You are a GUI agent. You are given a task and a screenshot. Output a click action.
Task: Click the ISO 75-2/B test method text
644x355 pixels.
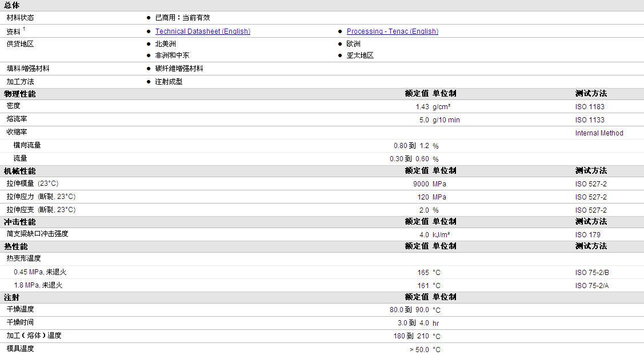(592, 273)
